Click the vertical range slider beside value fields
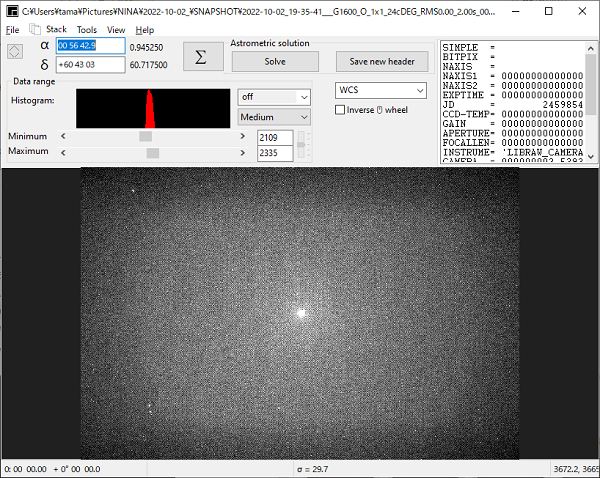 click(302, 145)
